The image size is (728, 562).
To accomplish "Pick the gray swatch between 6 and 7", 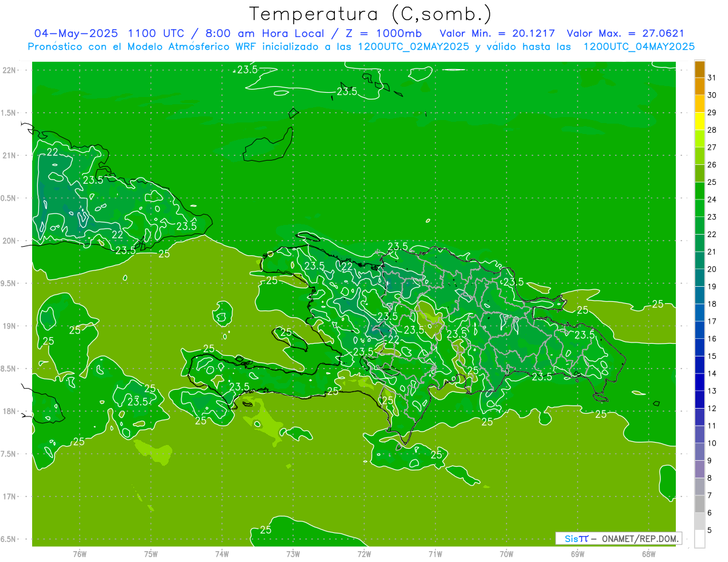I will pyautogui.click(x=699, y=504).
